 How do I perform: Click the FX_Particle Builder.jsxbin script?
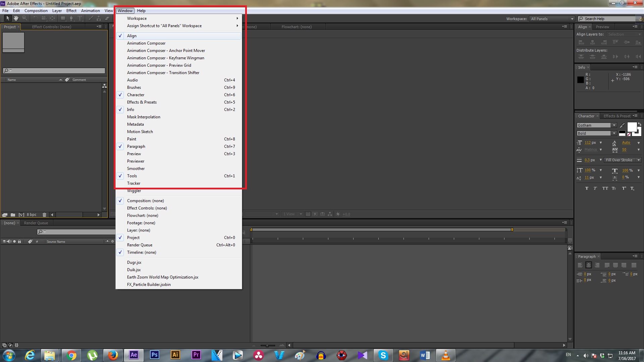tap(149, 284)
